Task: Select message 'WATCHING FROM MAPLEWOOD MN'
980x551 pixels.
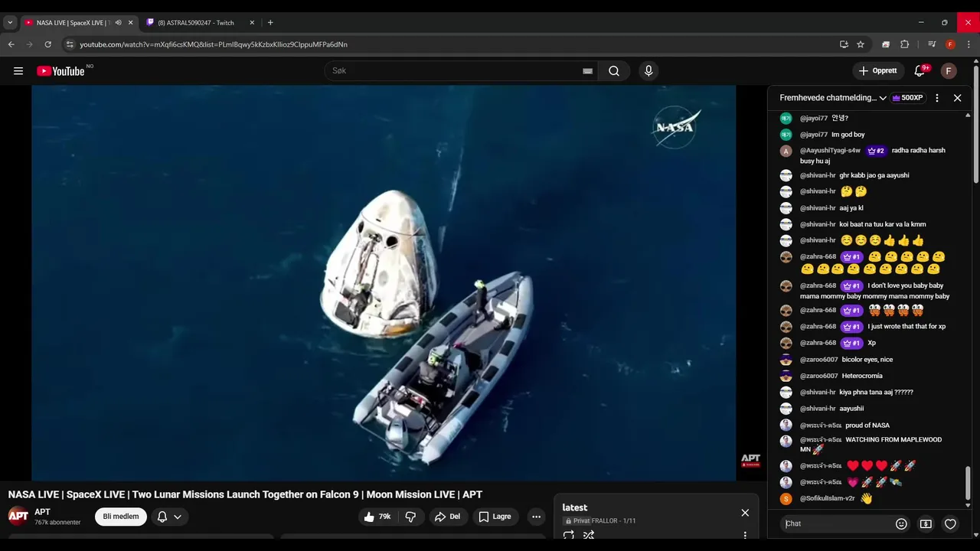Action: 871,445
